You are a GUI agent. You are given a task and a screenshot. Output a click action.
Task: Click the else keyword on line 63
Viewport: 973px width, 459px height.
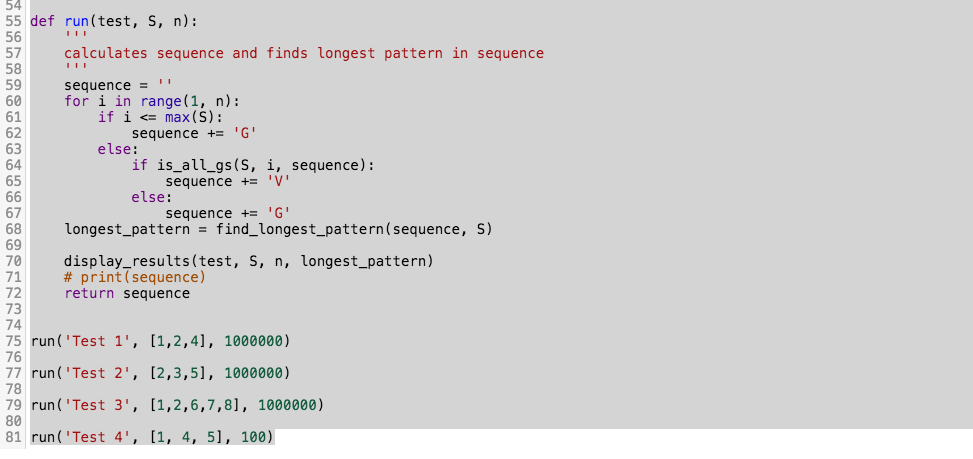coord(117,149)
